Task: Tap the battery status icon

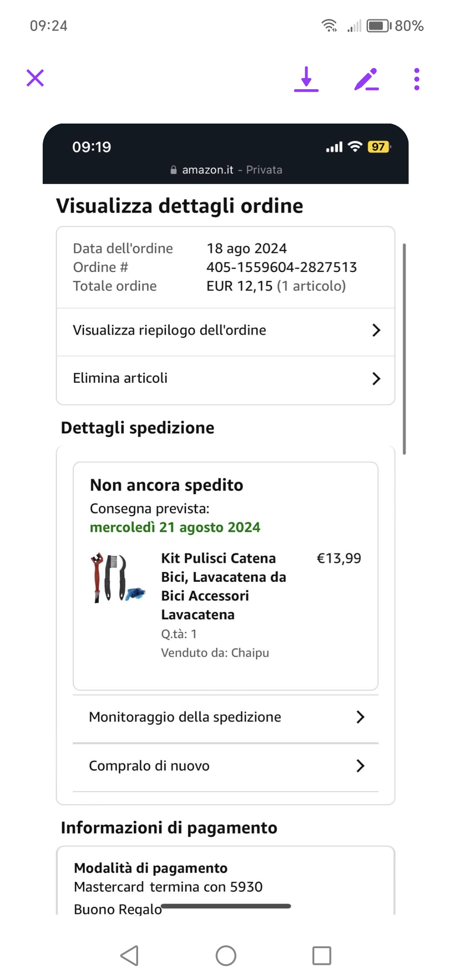Action: pos(378,26)
